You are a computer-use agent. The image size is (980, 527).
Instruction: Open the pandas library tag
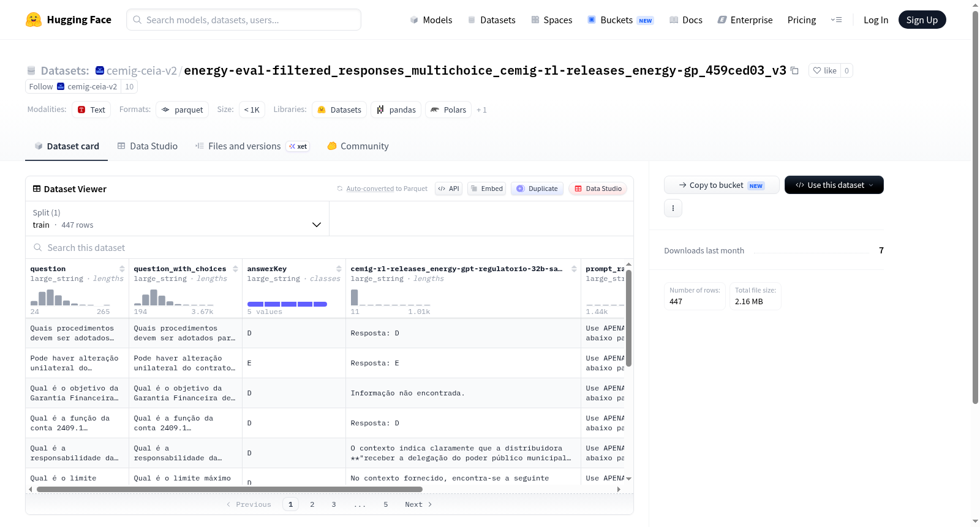pos(396,110)
